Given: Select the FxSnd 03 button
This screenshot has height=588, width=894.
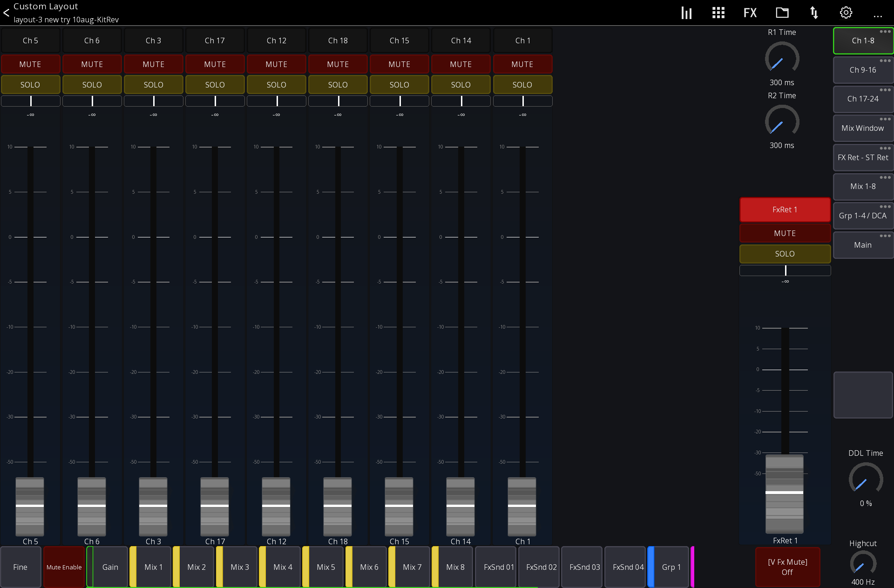Looking at the screenshot, I should (x=582, y=567).
